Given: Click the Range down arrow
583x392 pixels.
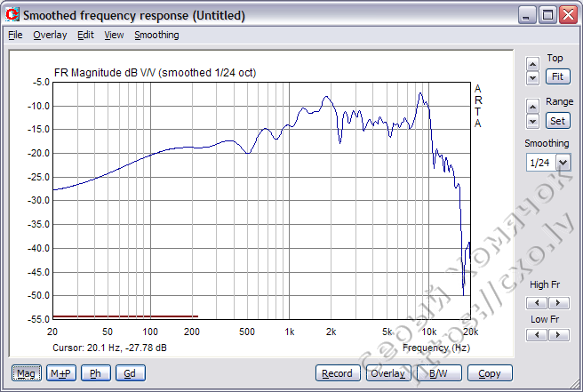Looking at the screenshot, I should (532, 121).
